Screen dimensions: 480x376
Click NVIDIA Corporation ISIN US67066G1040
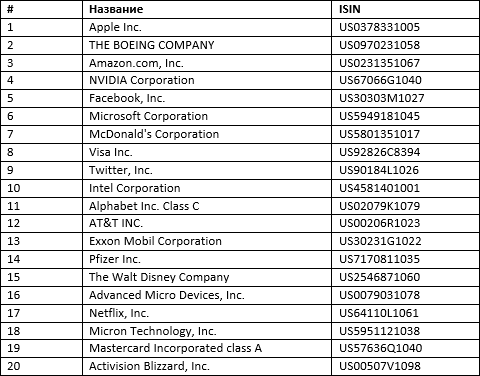click(380, 80)
